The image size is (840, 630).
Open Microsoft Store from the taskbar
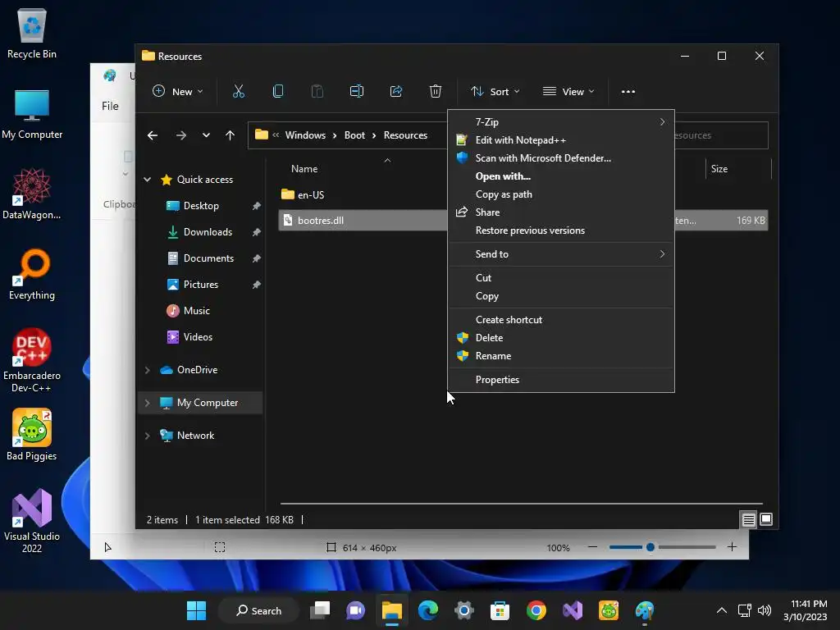click(x=500, y=610)
